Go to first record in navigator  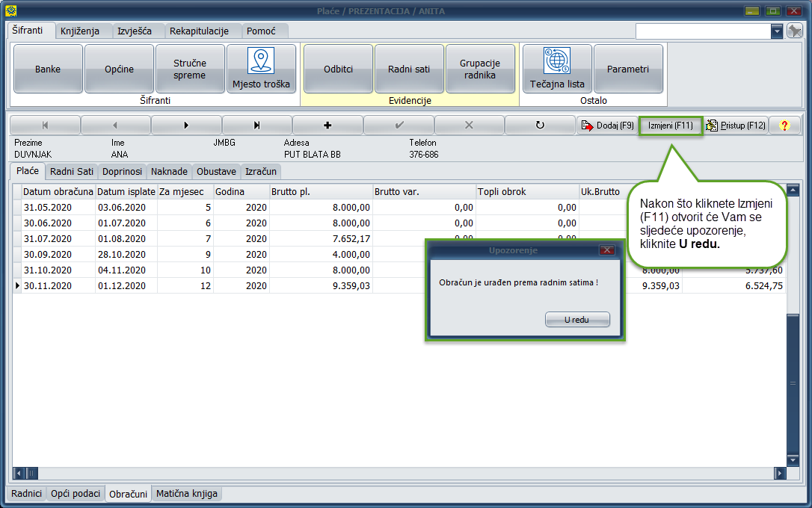(45, 126)
